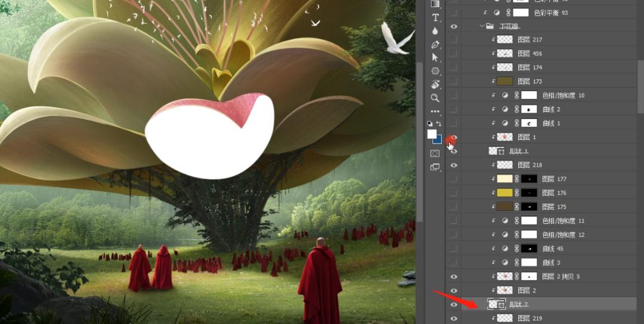Viewport: 644px width, 324px height.
Task: Select the Pen tool
Action: (435, 44)
